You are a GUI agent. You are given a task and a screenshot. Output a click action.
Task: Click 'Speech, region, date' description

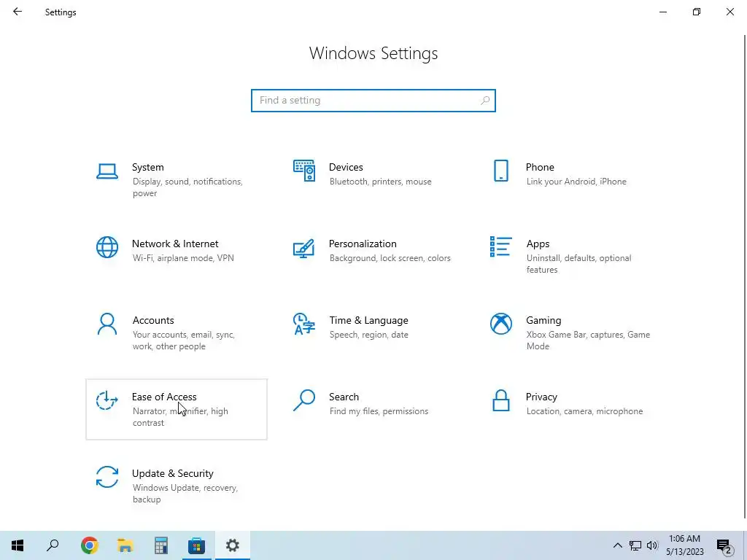pyautogui.click(x=368, y=335)
